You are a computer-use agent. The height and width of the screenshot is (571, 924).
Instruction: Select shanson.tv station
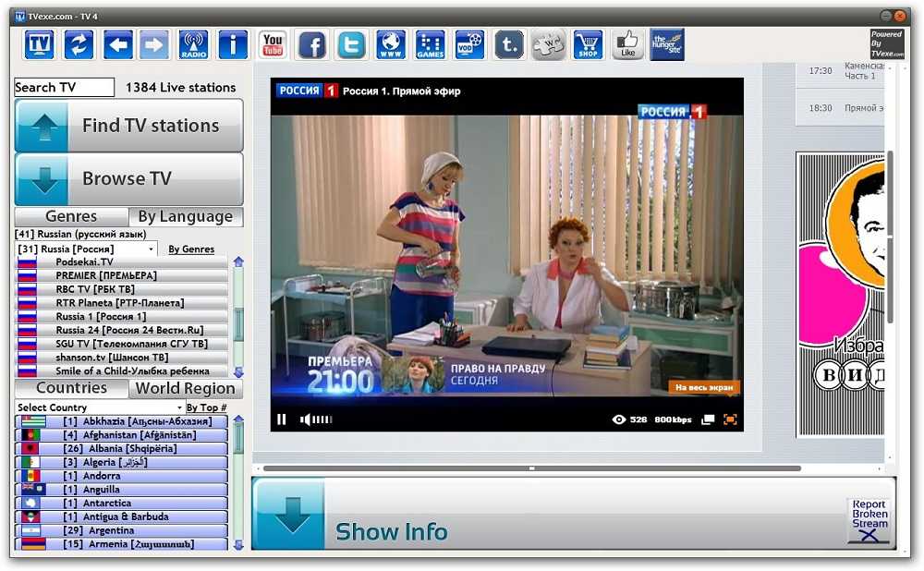pos(121,357)
